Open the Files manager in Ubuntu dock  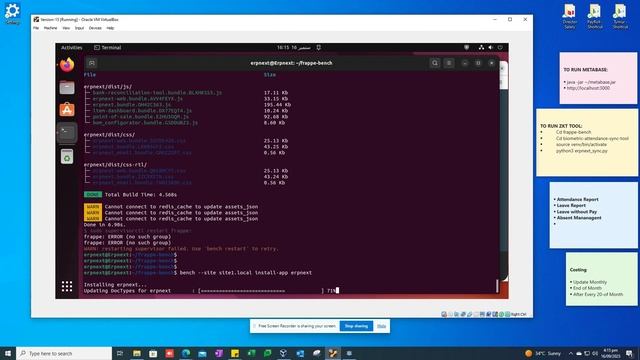coord(67,87)
